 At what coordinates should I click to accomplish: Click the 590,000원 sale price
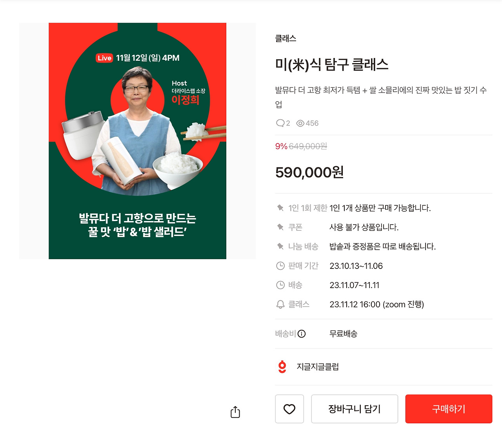[309, 172]
